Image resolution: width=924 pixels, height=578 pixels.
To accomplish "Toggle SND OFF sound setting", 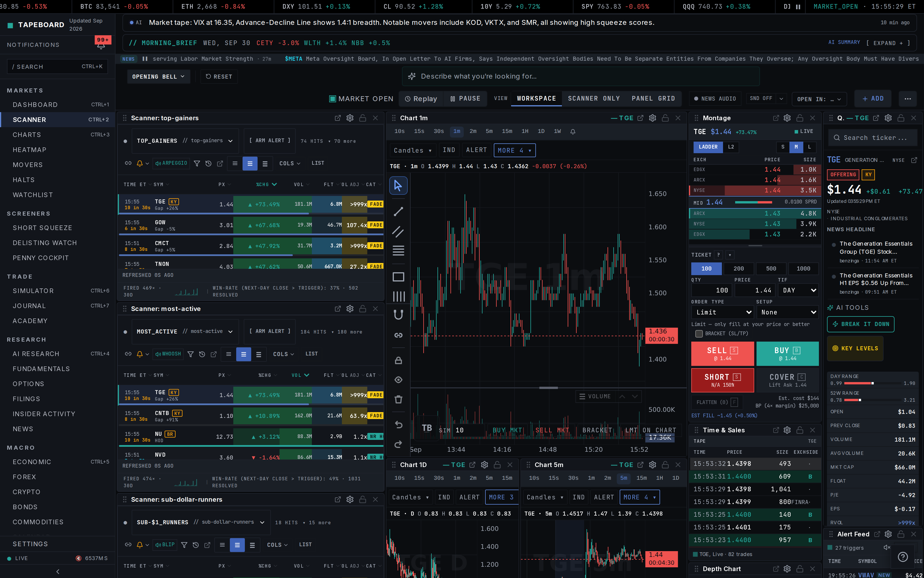I will 761,99.
